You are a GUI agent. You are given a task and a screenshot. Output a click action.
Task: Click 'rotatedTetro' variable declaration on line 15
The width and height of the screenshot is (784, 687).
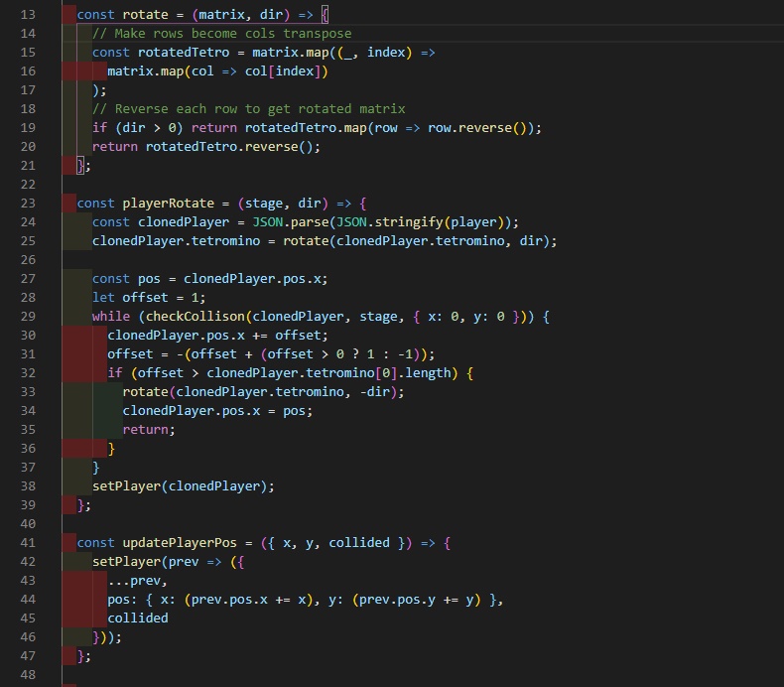pos(184,53)
